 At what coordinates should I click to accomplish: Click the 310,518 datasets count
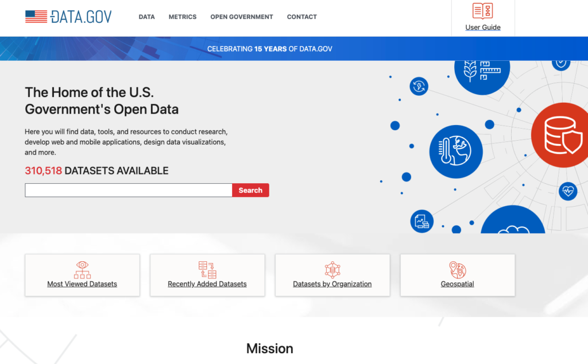tap(43, 171)
